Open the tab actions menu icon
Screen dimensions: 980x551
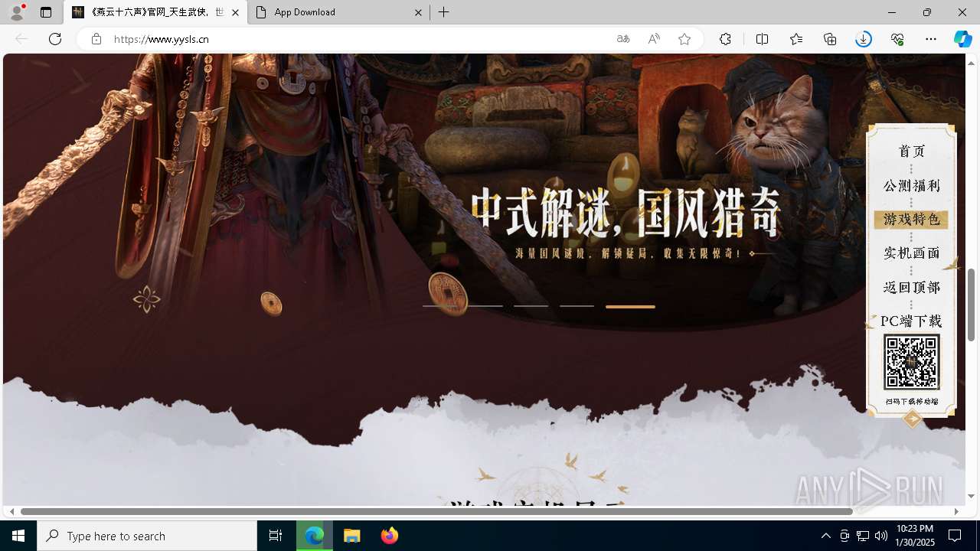click(x=46, y=12)
